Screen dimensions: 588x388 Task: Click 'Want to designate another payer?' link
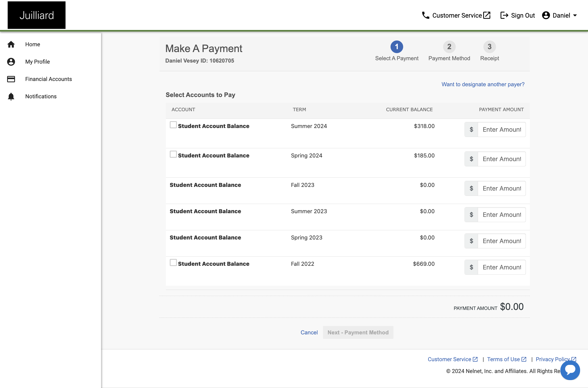(483, 84)
